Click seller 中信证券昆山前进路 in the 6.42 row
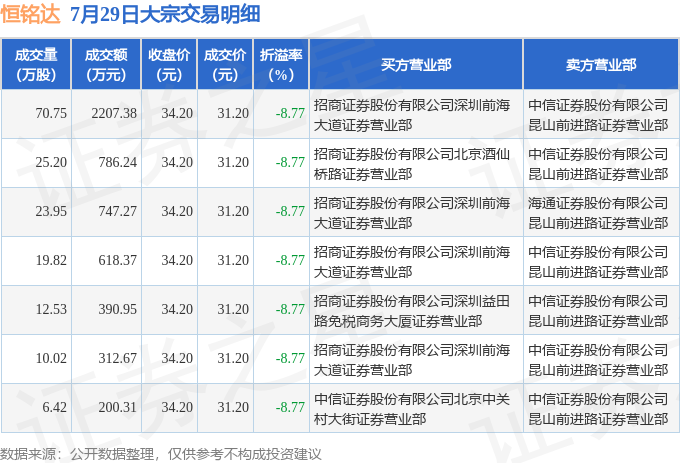 click(x=598, y=409)
